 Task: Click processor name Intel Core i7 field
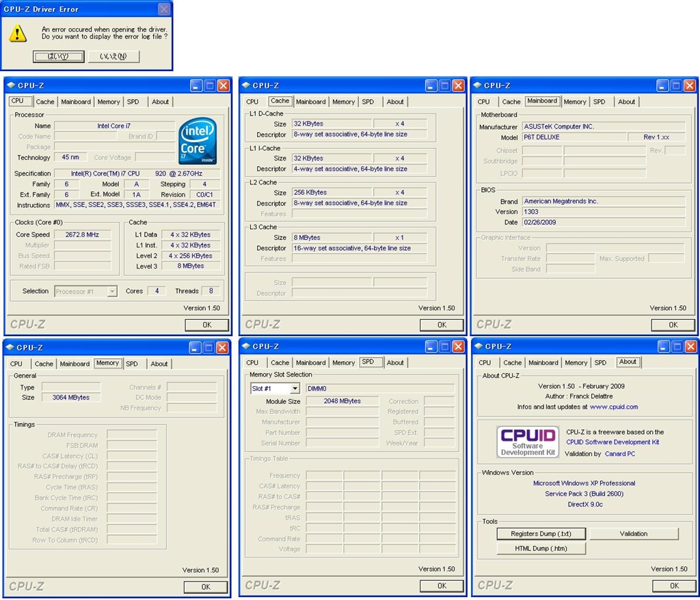(x=114, y=126)
